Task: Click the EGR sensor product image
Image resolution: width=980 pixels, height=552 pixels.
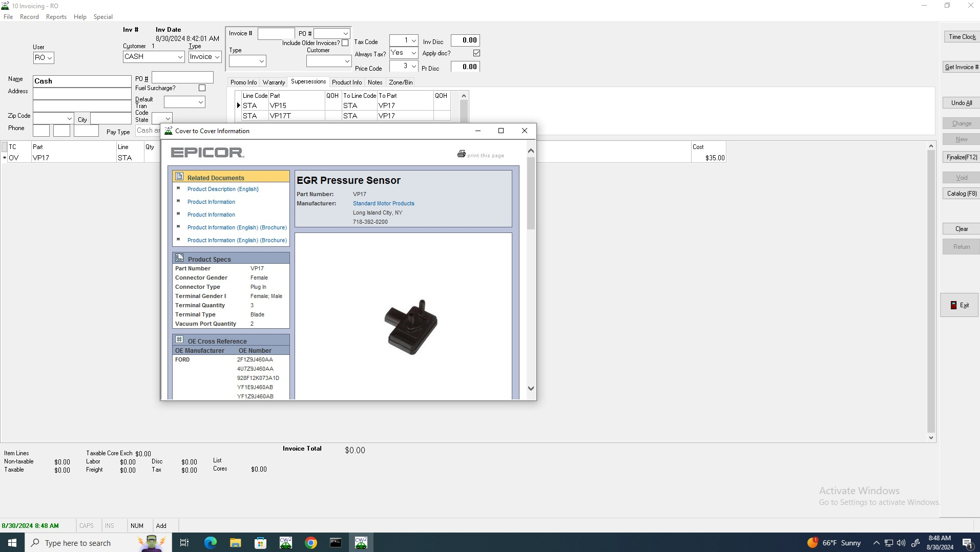Action: (x=411, y=327)
